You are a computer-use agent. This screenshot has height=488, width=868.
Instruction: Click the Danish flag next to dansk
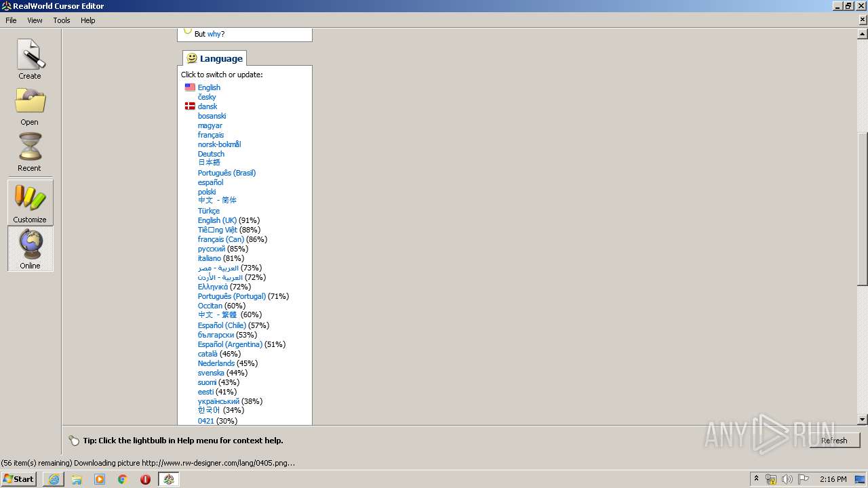click(x=190, y=106)
